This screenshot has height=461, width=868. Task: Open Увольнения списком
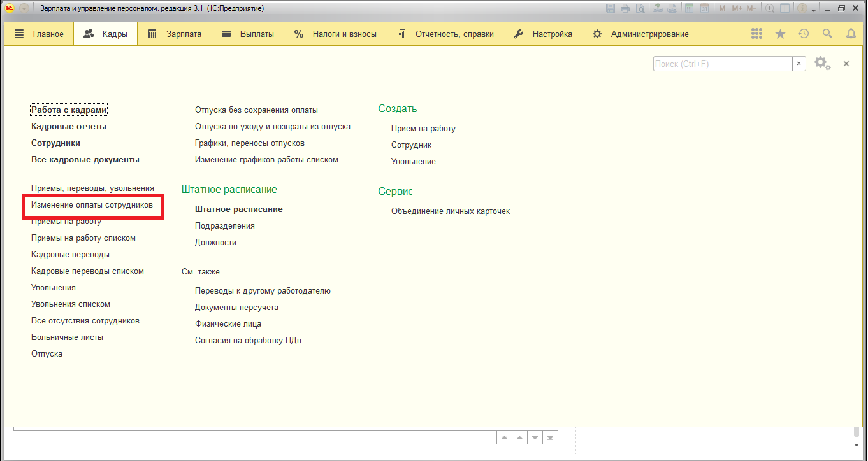click(71, 304)
